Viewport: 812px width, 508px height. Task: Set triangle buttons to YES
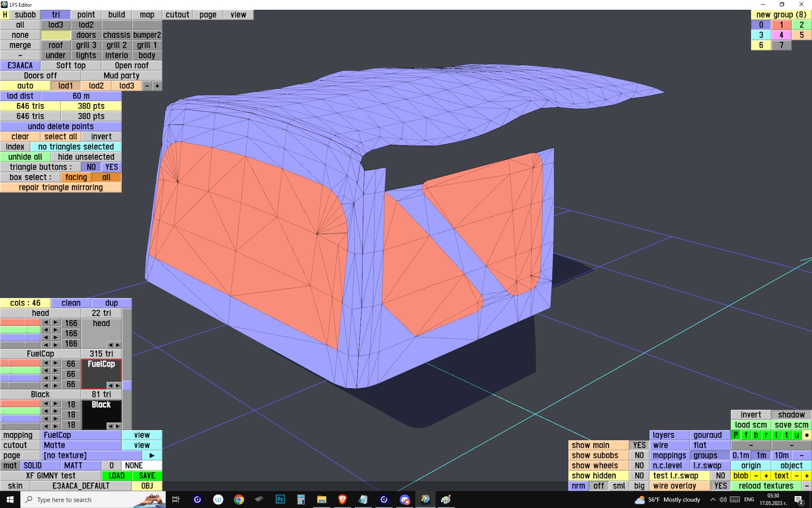tap(112, 167)
